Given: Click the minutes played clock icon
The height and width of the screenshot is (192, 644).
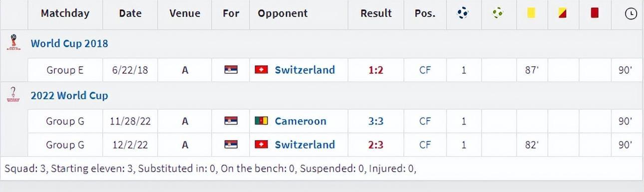Looking at the screenshot, I should pos(631,14).
